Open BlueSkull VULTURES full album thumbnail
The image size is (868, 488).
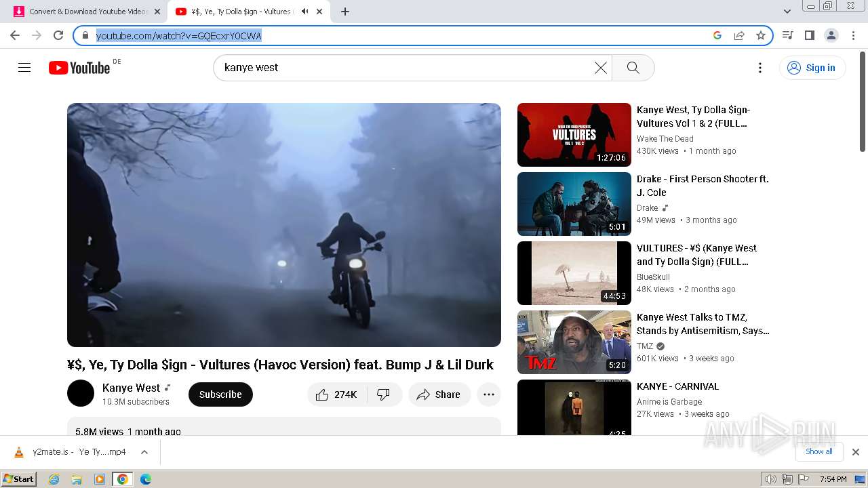tap(574, 273)
